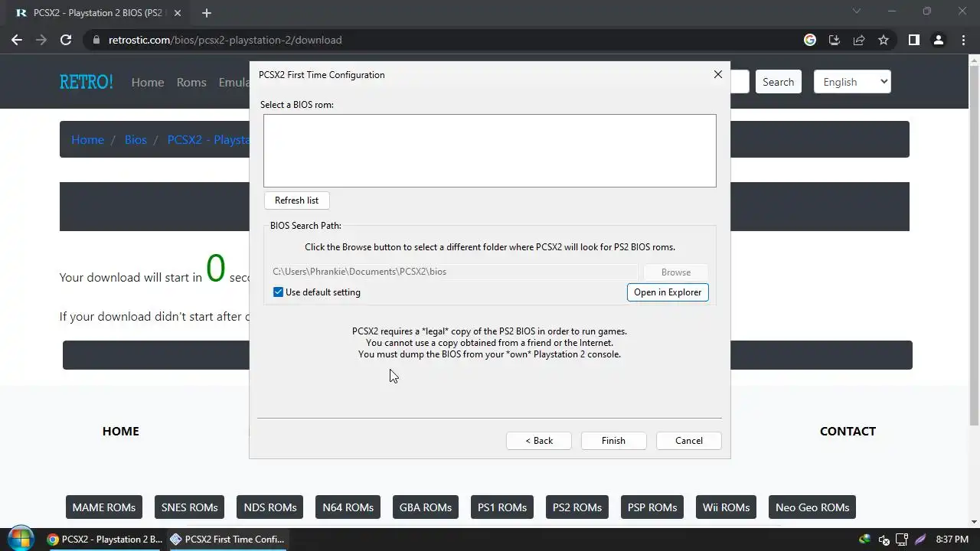Open Neo Geo ROMs
The width and height of the screenshot is (980, 551).
[812, 507]
